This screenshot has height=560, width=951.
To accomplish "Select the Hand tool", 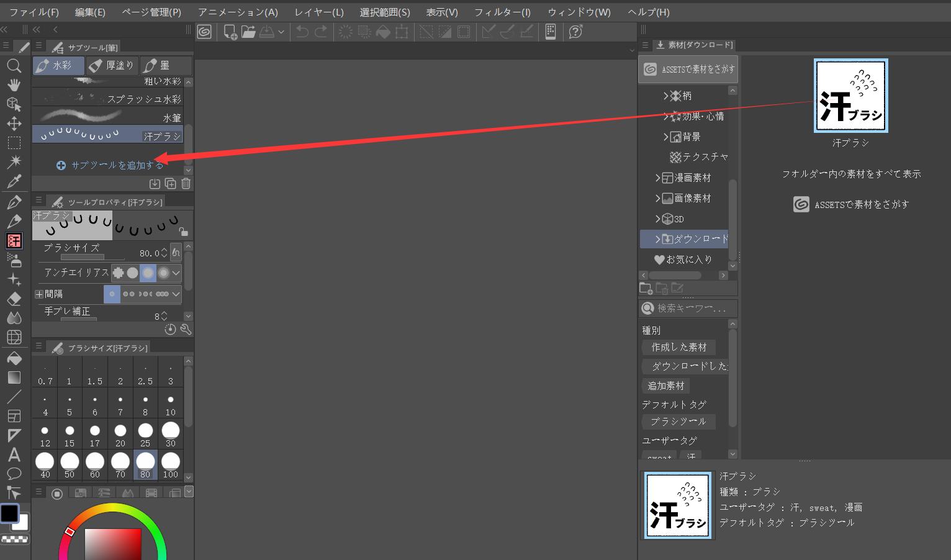I will coord(14,85).
